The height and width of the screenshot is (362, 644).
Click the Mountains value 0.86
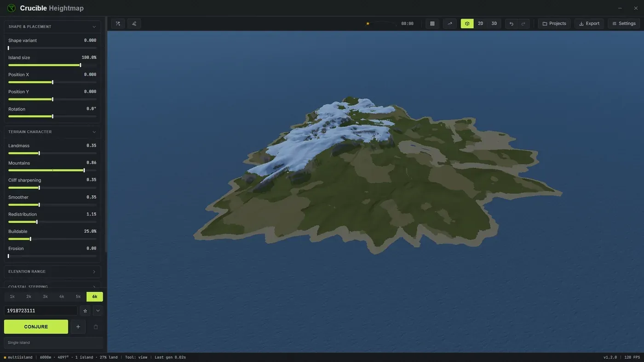click(91, 163)
